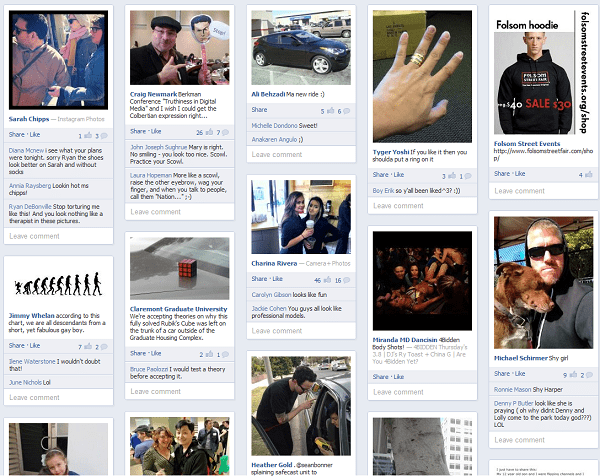Click the like thumb icon on Ali Behzadi post

[x=330, y=111]
